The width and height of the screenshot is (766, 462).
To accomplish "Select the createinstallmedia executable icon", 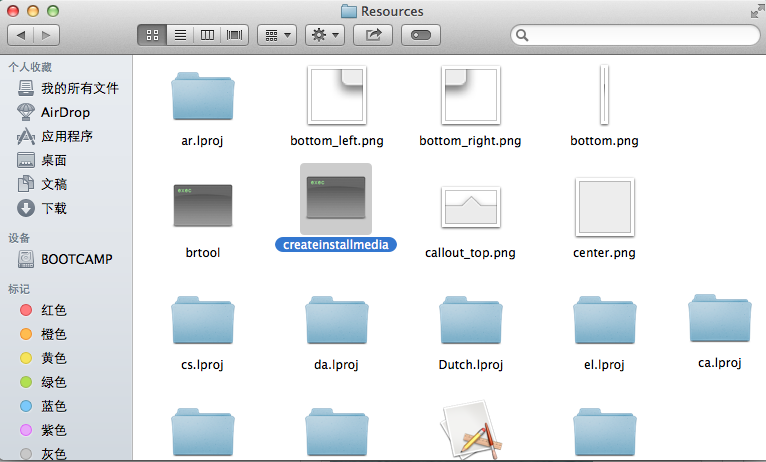I will click(336, 198).
